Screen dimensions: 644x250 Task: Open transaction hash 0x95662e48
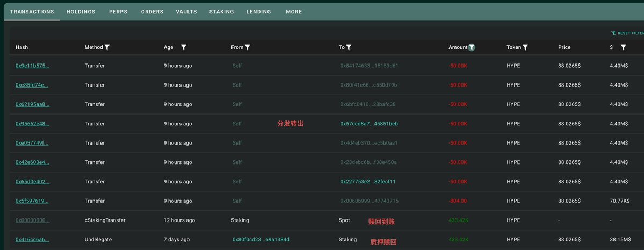coord(32,124)
